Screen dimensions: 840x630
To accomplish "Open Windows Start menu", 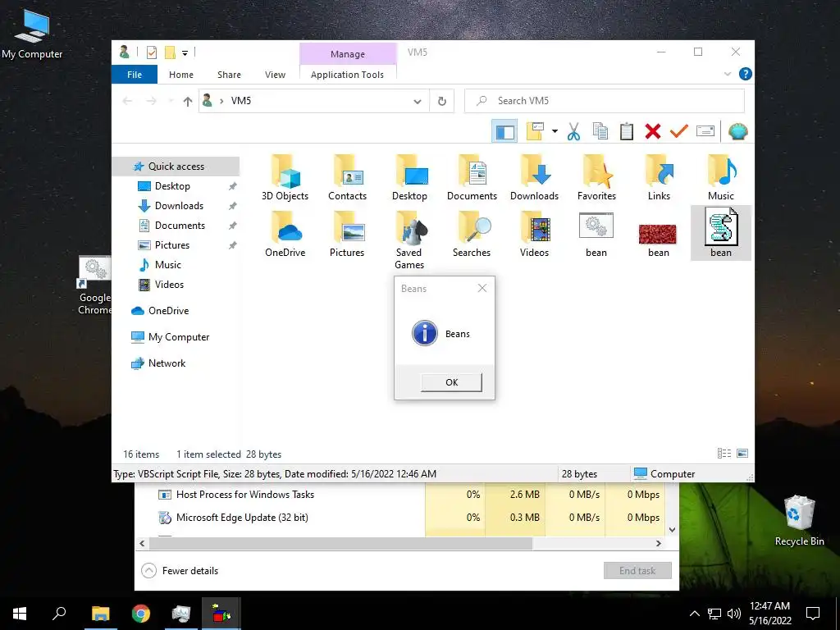I will pos(20,614).
